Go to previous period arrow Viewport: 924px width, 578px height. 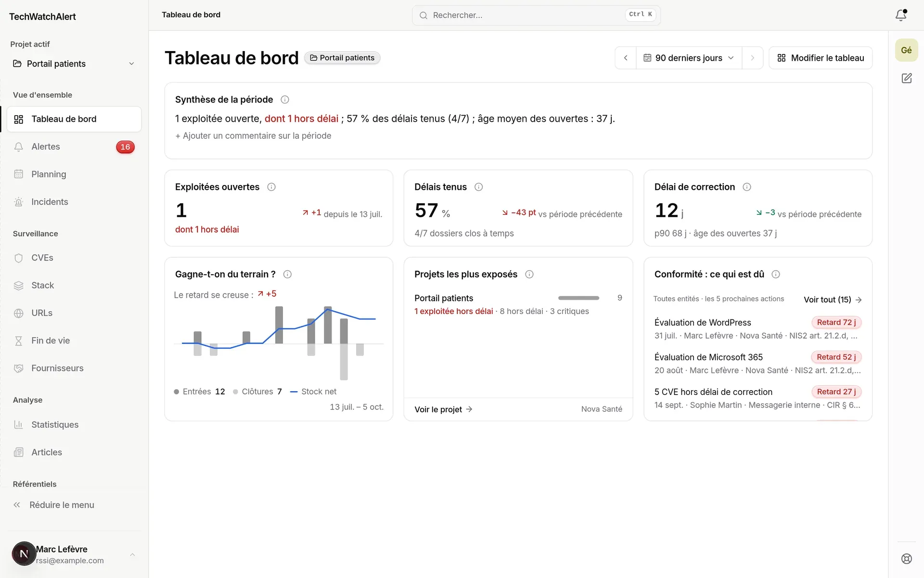point(626,58)
